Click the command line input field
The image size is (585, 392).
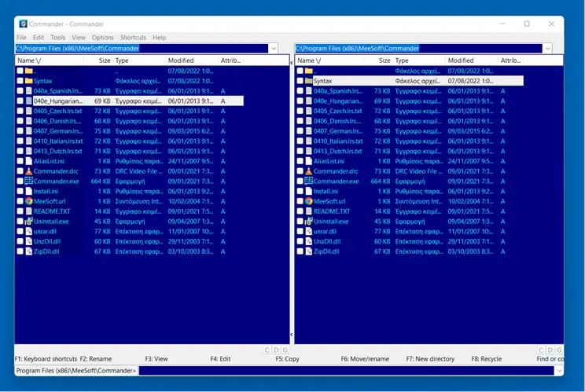[346, 371]
